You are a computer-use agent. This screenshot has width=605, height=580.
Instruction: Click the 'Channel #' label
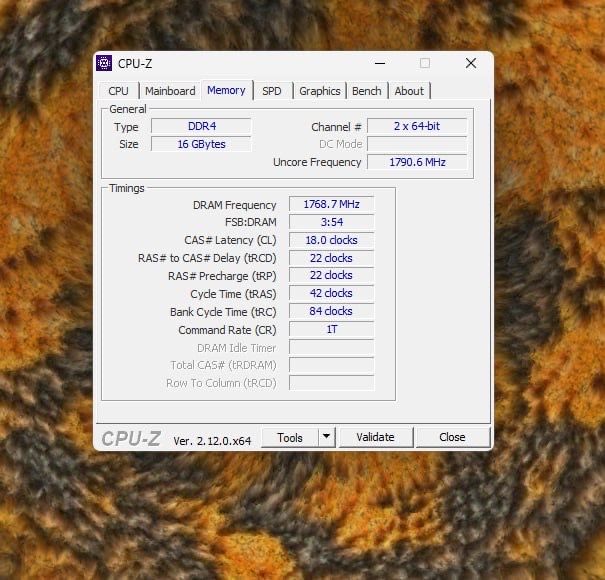tap(336, 127)
